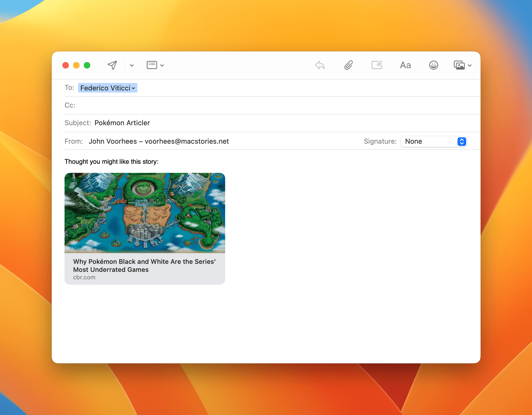Close the compose window with red button
This screenshot has height=415, width=532.
coord(66,65)
